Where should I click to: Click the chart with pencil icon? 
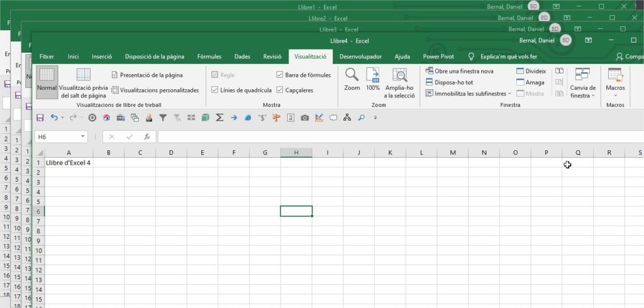pyautogui.click(x=319, y=118)
